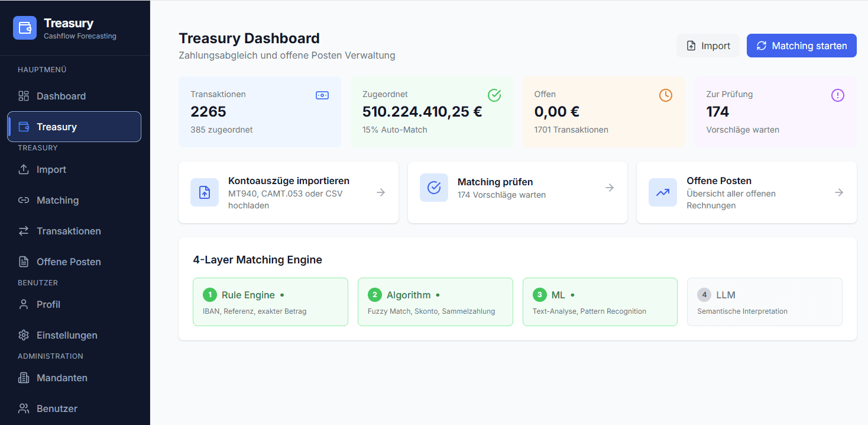Screen dimensions: 868x425
Task: Click the Mandanten building icon
Action: pos(24,378)
